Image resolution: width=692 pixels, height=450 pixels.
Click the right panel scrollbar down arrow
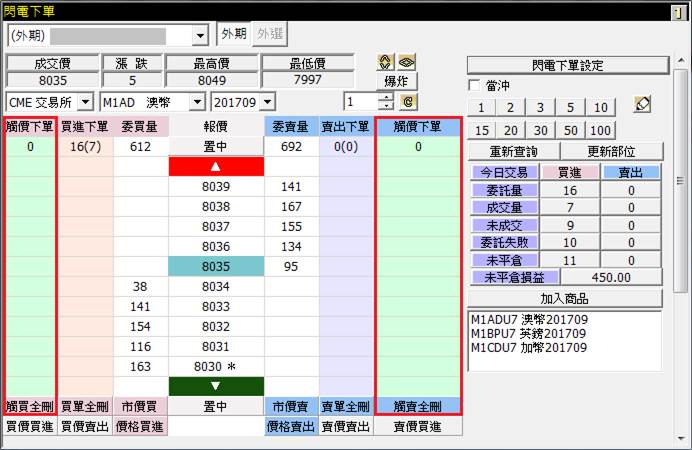click(x=681, y=438)
